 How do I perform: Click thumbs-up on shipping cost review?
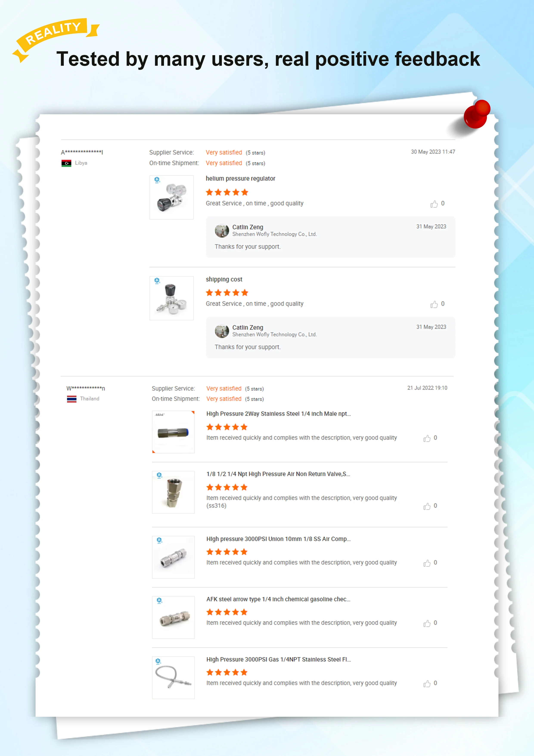click(434, 304)
